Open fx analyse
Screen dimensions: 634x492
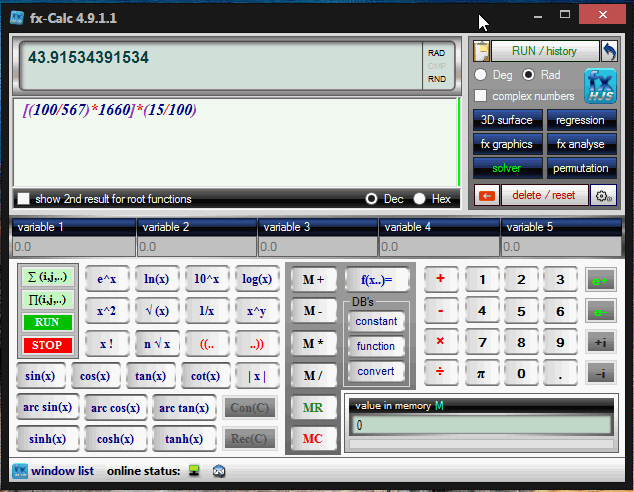[581, 144]
